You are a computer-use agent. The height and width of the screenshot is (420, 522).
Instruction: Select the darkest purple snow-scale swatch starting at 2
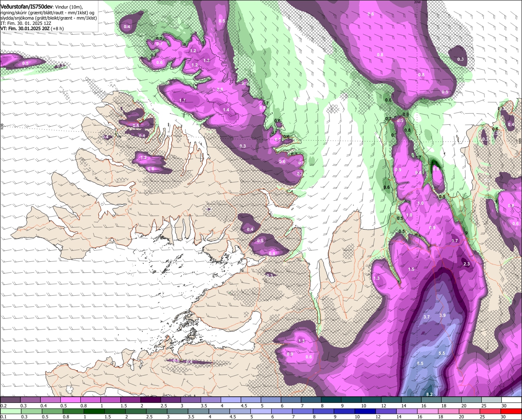[x=150, y=400]
